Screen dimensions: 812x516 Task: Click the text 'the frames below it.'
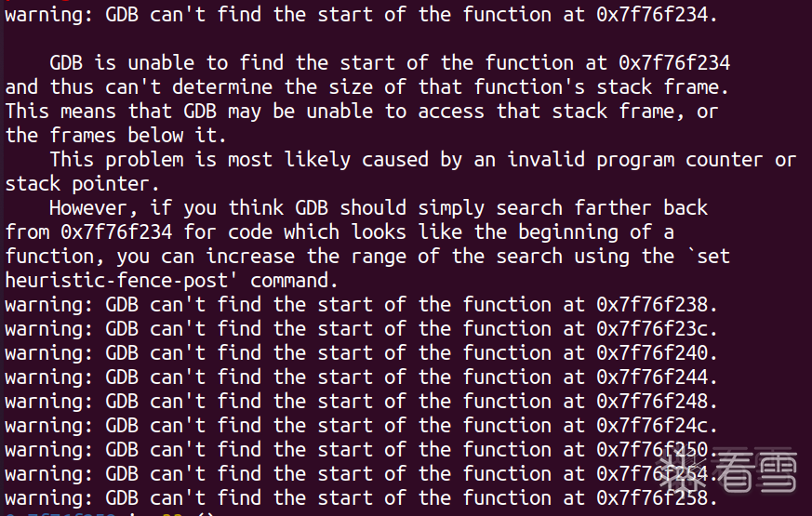tap(116, 136)
